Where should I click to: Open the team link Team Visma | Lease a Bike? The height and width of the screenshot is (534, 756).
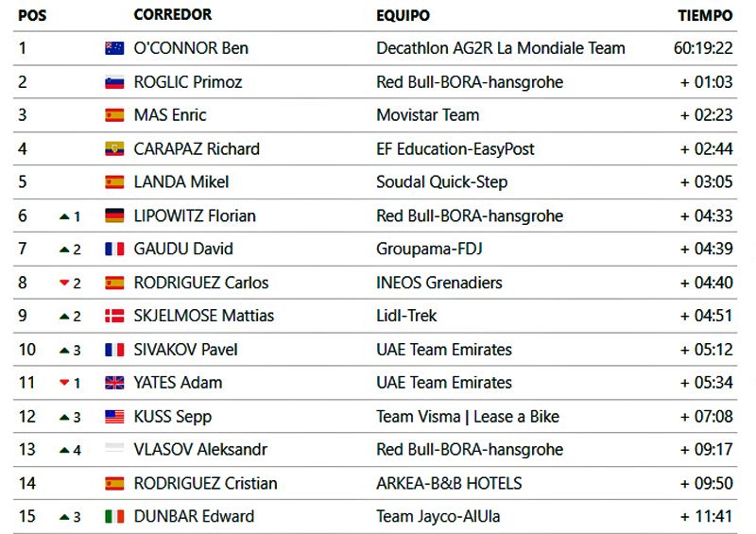coord(468,417)
